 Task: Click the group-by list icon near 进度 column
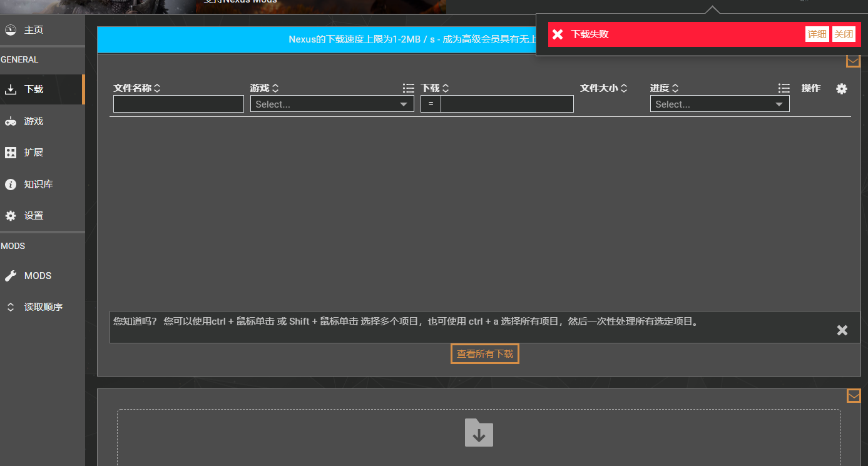coord(784,88)
